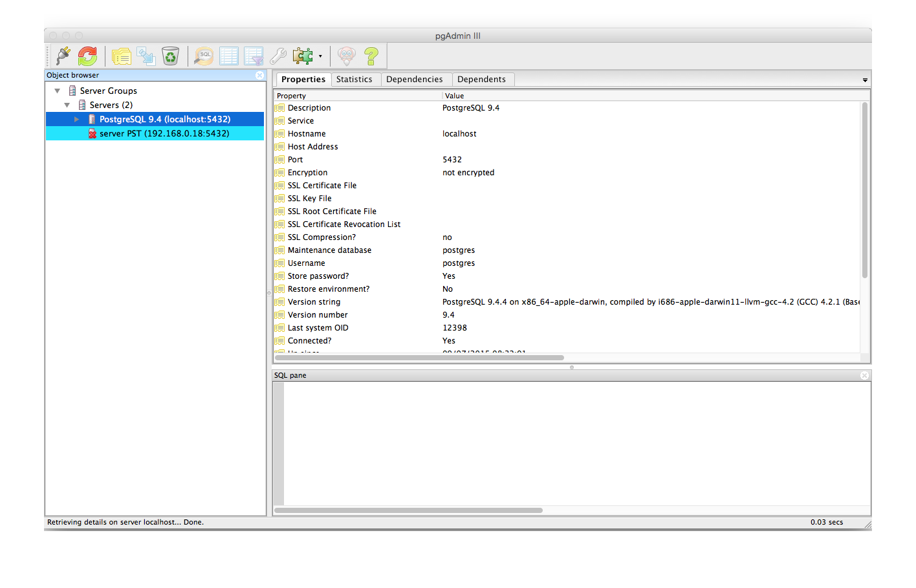This screenshot has width=916, height=588.
Task: Click the filtered data view icon
Action: 254,56
